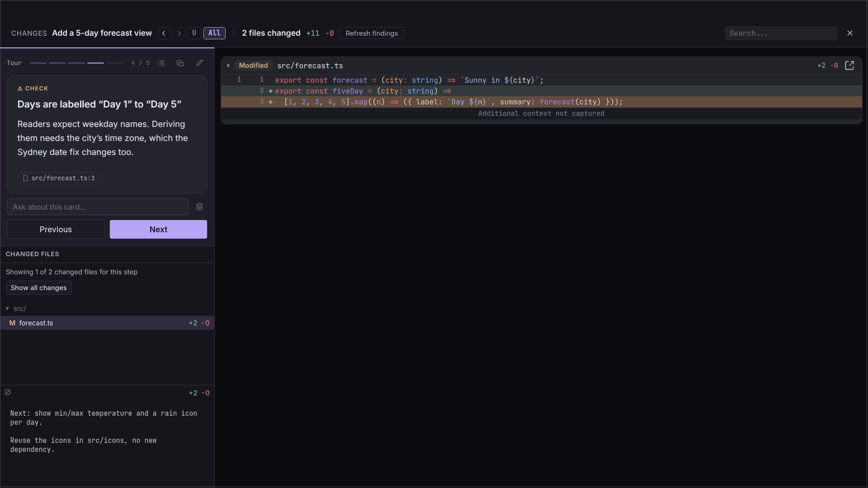Screen dimensions: 868x488
Task: Click the Modified status badge
Action: pos(253,66)
